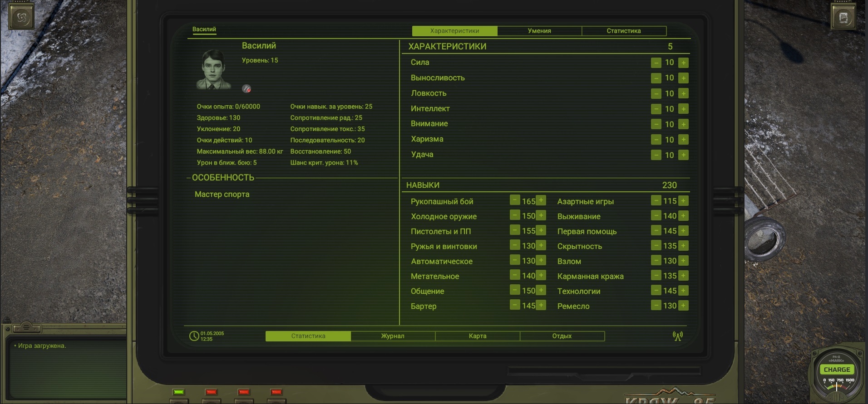
Task: Open the Умения tab
Action: click(539, 31)
